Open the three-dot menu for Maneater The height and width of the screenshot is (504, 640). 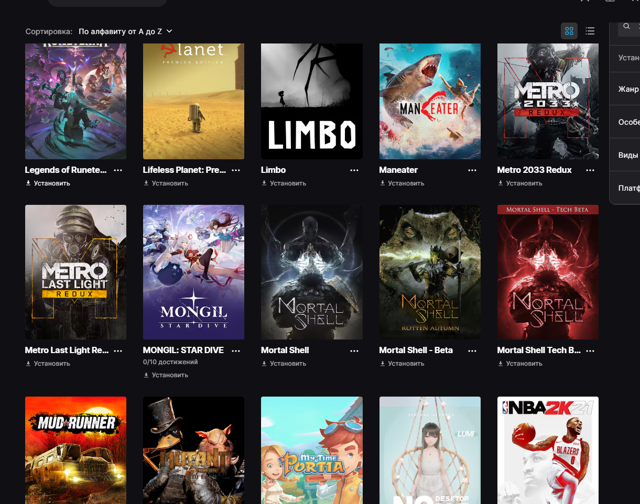coord(472,170)
